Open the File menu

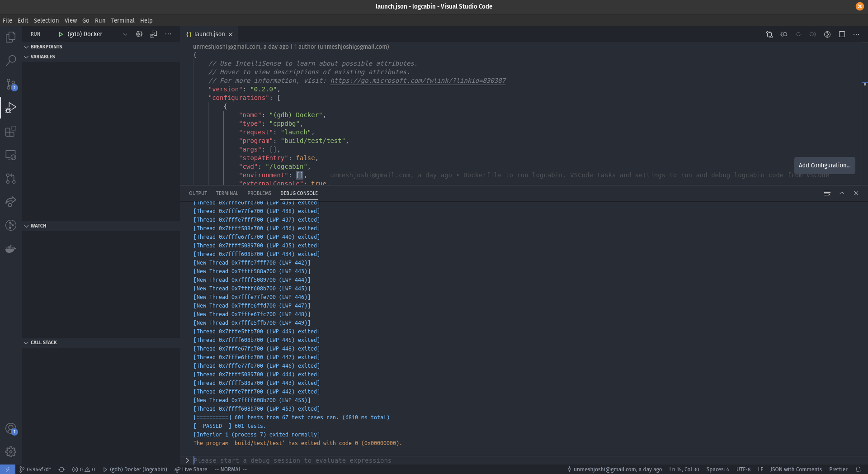point(7,20)
